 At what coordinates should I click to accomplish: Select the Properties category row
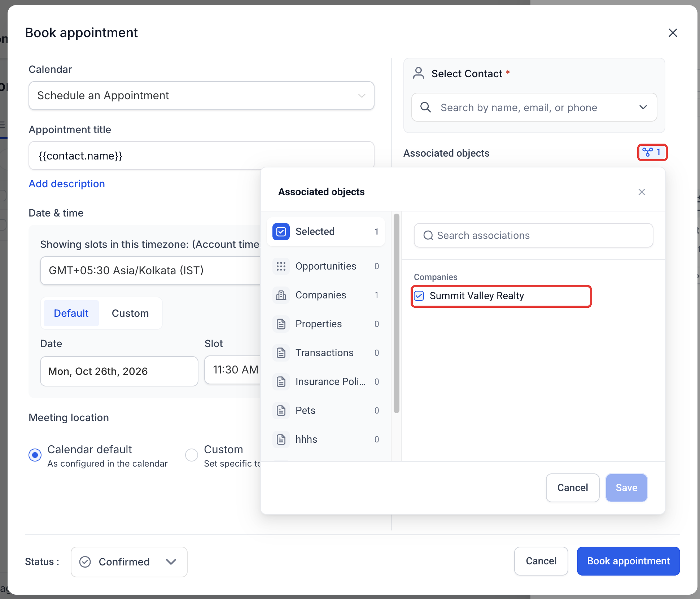[x=326, y=324]
